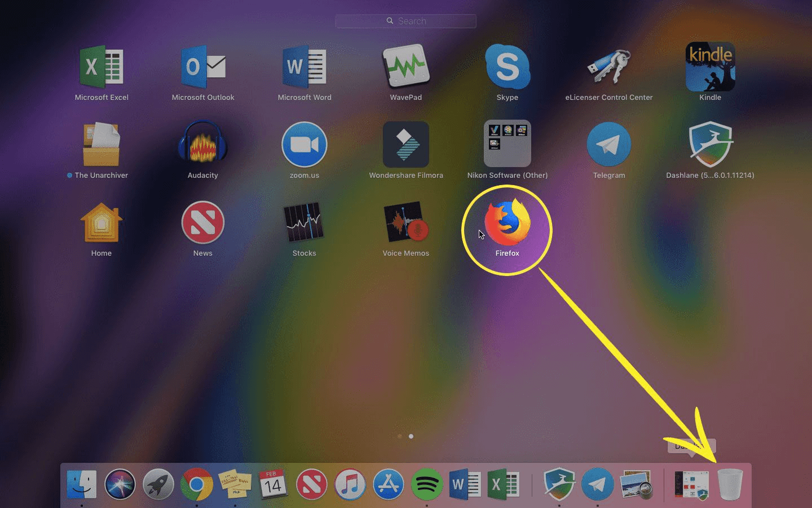Open Microsoft Excel in Launchpad

point(101,67)
